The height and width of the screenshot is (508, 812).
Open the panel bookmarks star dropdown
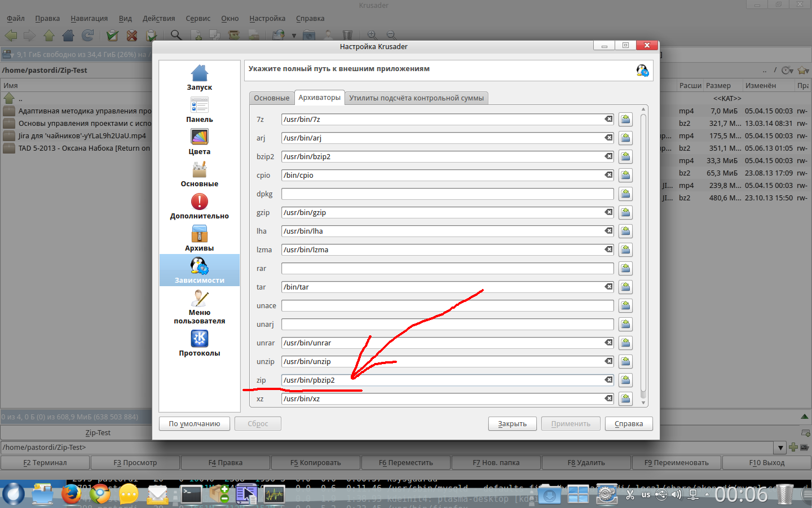803,71
